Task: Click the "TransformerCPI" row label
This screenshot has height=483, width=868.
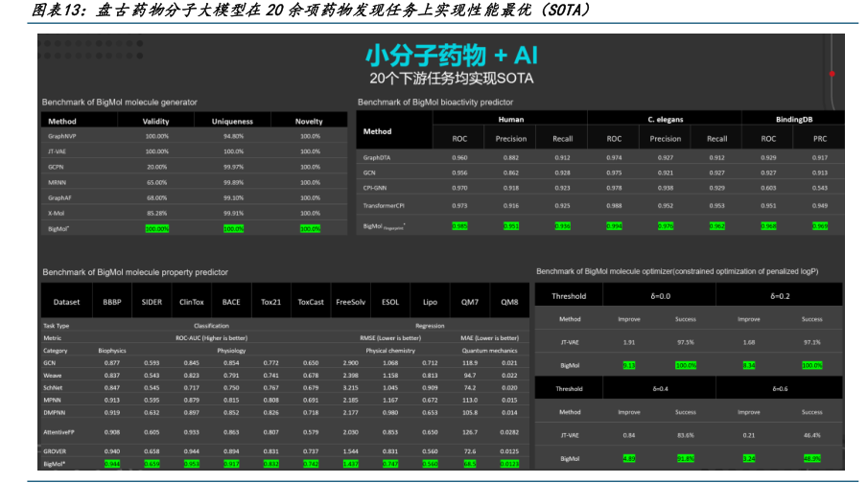Action: click(384, 206)
